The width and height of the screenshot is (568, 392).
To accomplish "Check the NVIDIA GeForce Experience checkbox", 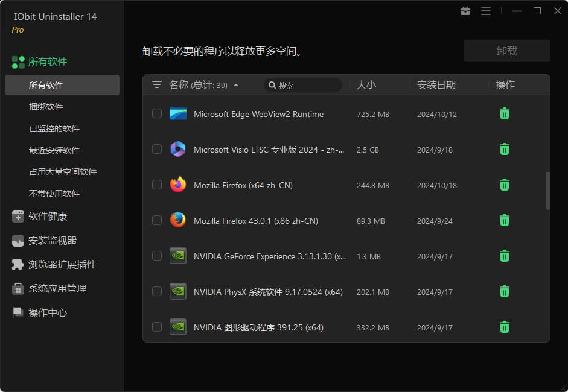I will click(x=157, y=256).
